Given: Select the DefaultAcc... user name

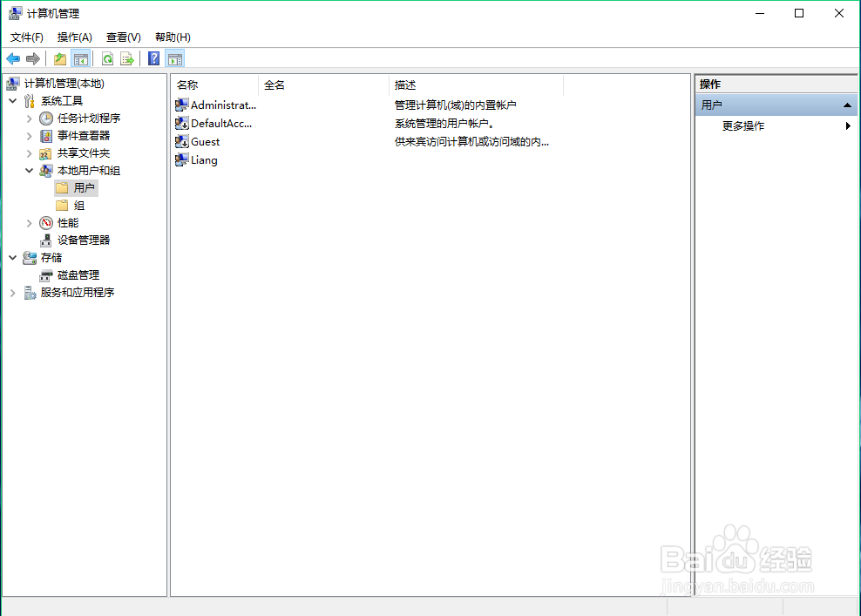Looking at the screenshot, I should click(221, 124).
